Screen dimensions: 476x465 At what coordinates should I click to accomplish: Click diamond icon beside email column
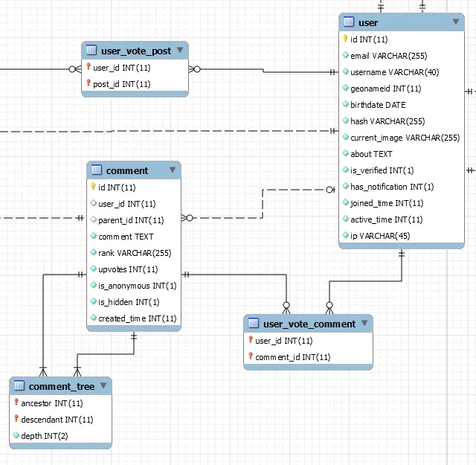point(345,55)
